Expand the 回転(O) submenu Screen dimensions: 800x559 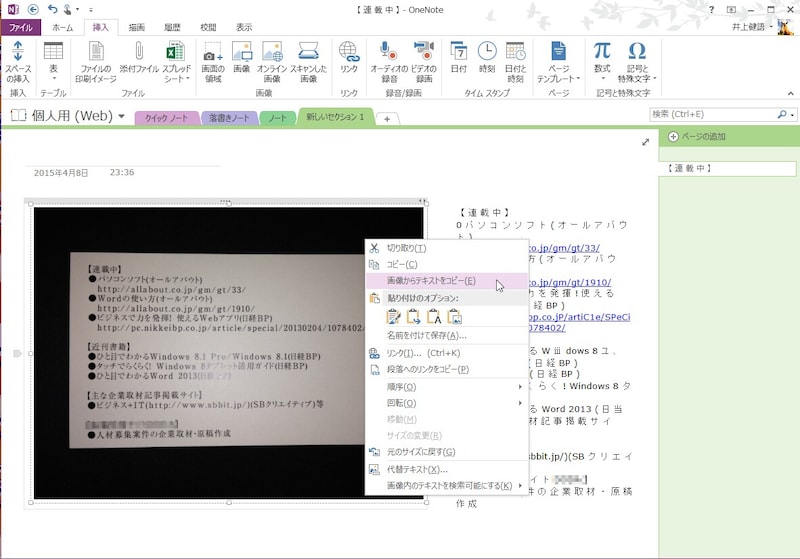click(447, 403)
